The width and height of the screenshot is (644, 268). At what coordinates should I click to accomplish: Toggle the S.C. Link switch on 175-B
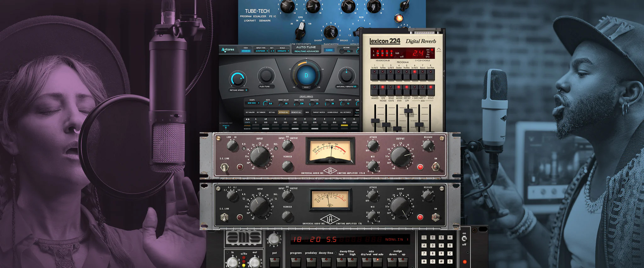[x=225, y=167]
